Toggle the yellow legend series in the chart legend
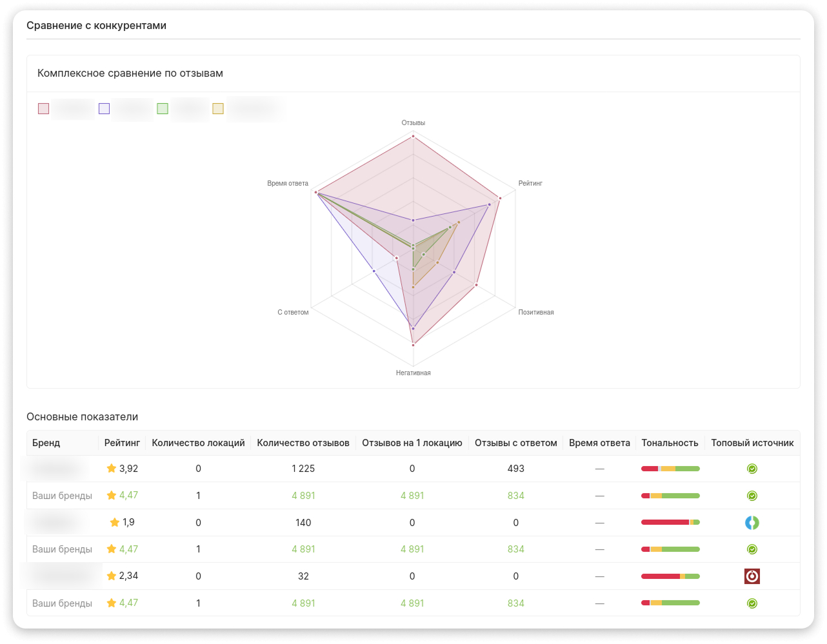 (x=218, y=108)
